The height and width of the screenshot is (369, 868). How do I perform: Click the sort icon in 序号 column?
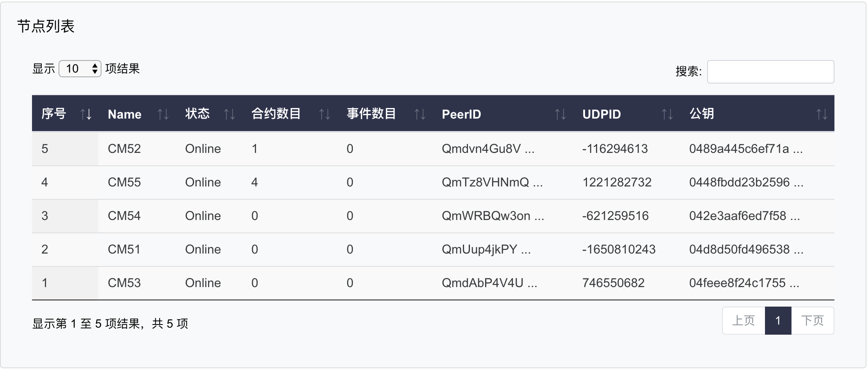[86, 114]
